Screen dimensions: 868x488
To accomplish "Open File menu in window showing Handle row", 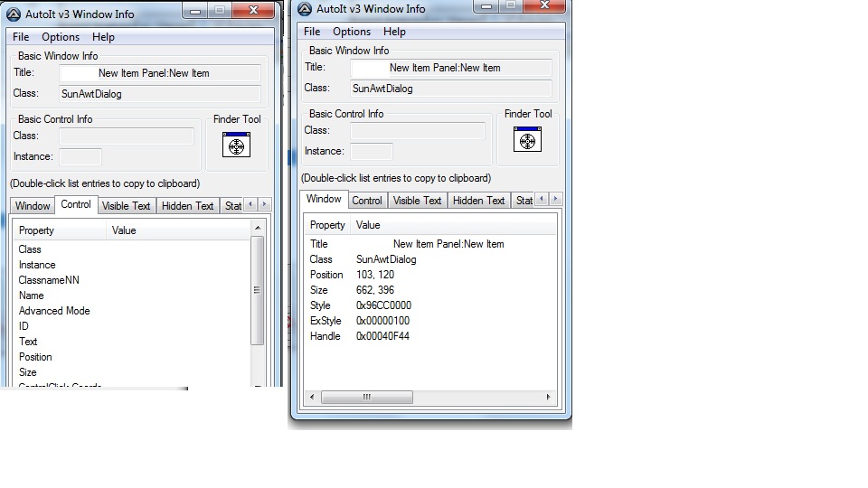I will (x=312, y=32).
